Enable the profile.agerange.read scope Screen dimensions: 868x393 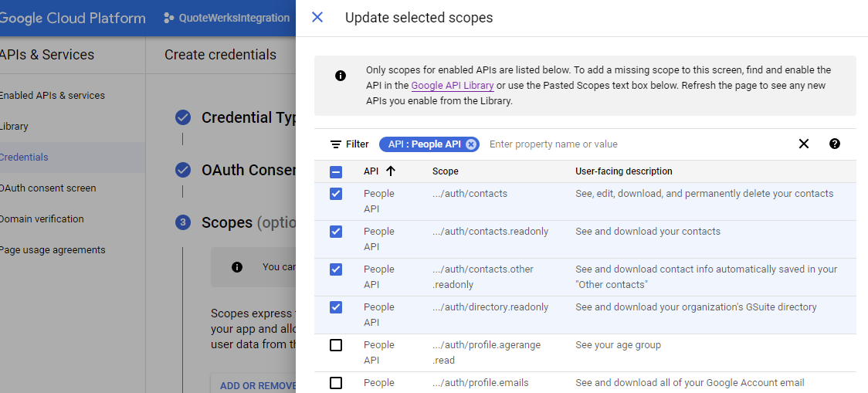coord(336,345)
